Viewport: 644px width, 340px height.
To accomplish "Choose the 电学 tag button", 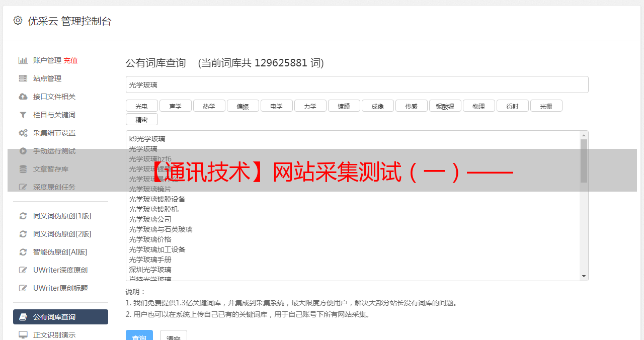I will (x=276, y=106).
